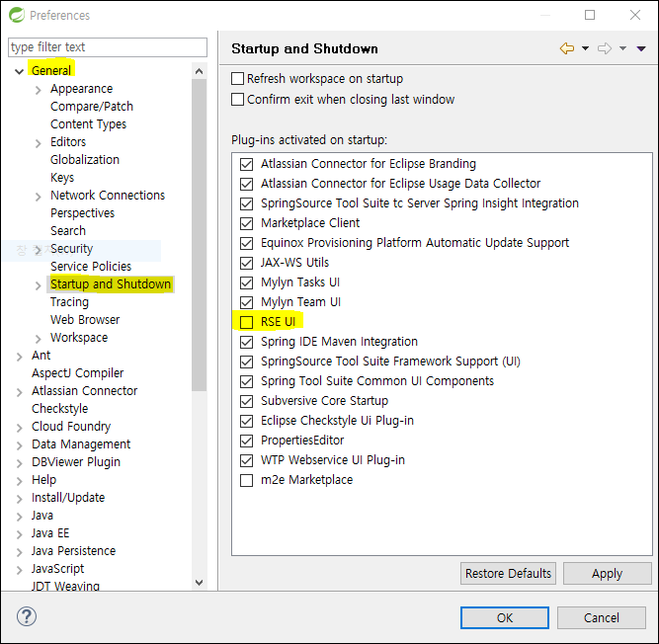This screenshot has height=644, width=659.
Task: Uncheck Atlassian Connector Usage Data Collector
Action: click(x=246, y=184)
